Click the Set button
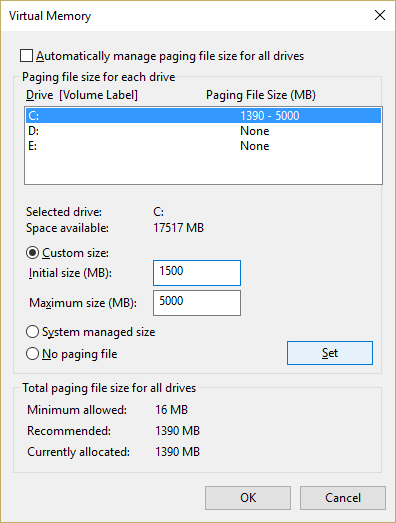Screen dimensions: 396x523 coord(330,353)
